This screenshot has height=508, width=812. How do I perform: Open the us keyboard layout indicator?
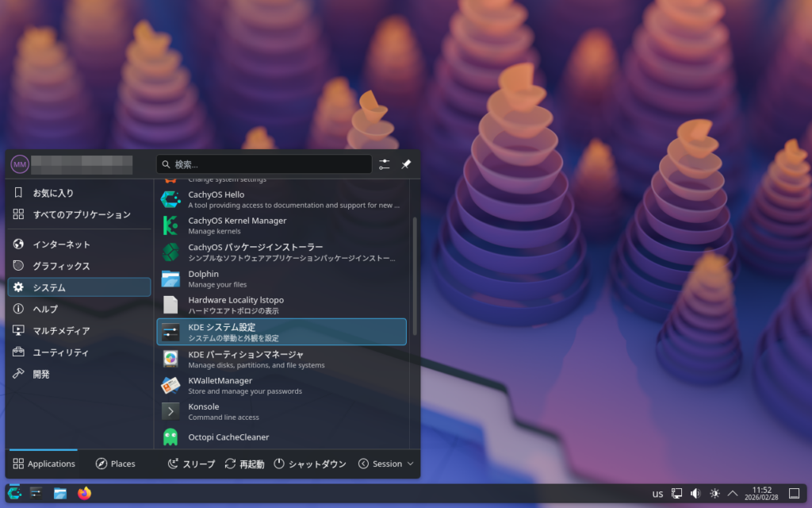(657, 494)
